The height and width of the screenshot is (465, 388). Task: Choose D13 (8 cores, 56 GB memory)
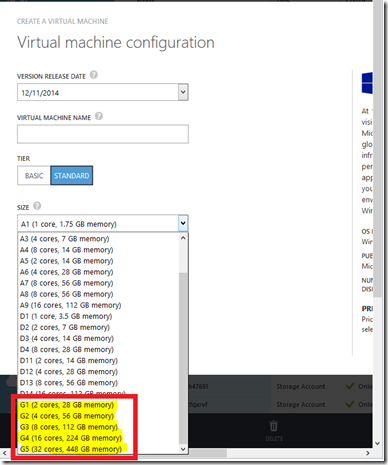click(x=98, y=382)
